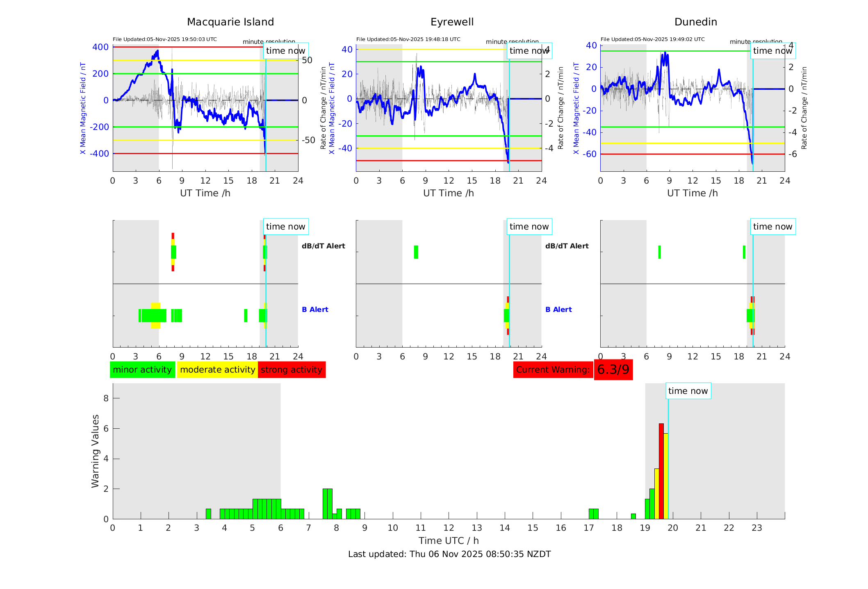
Task: Click time now marker on Eyrewell magnetic plot
Action: tap(529, 51)
